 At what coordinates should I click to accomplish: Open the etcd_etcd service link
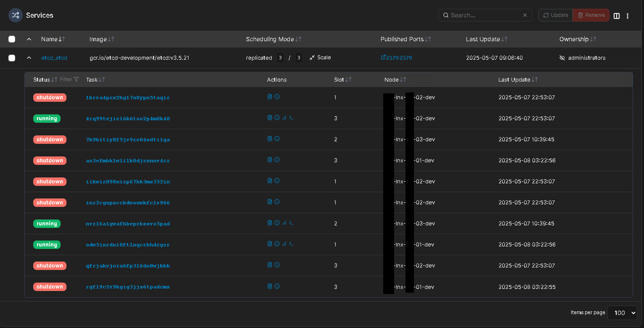(54, 58)
